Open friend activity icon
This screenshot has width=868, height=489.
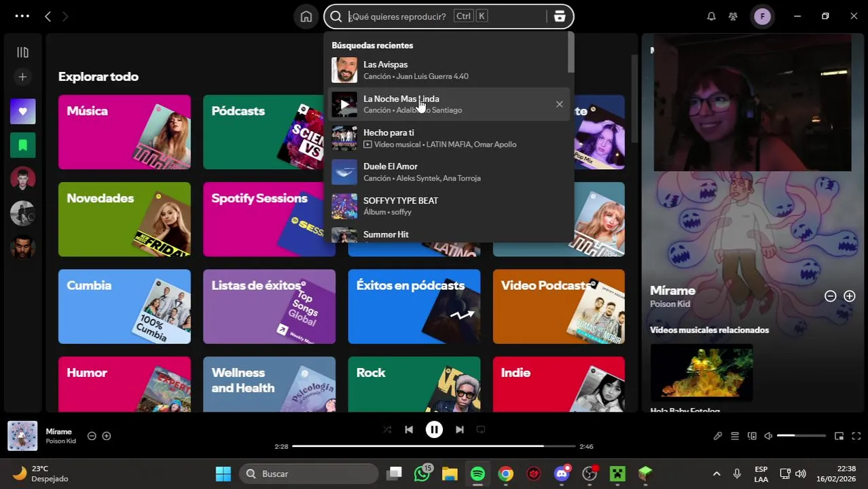pos(733,16)
